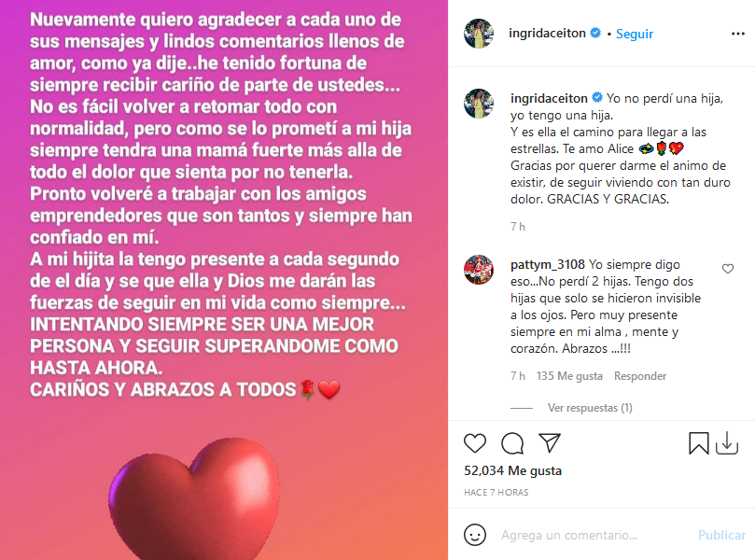Show likes on comment via 135 Me gusta
This screenshot has height=560, width=755.
click(569, 376)
